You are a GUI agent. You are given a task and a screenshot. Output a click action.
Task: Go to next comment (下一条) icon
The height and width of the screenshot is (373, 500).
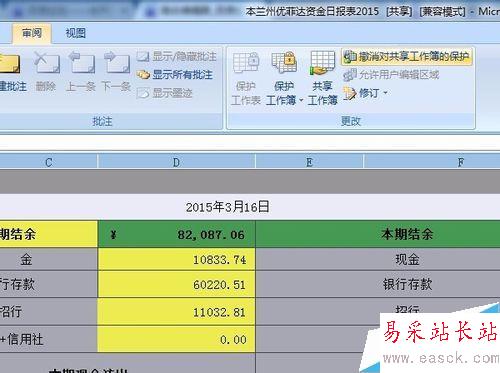tap(116, 63)
